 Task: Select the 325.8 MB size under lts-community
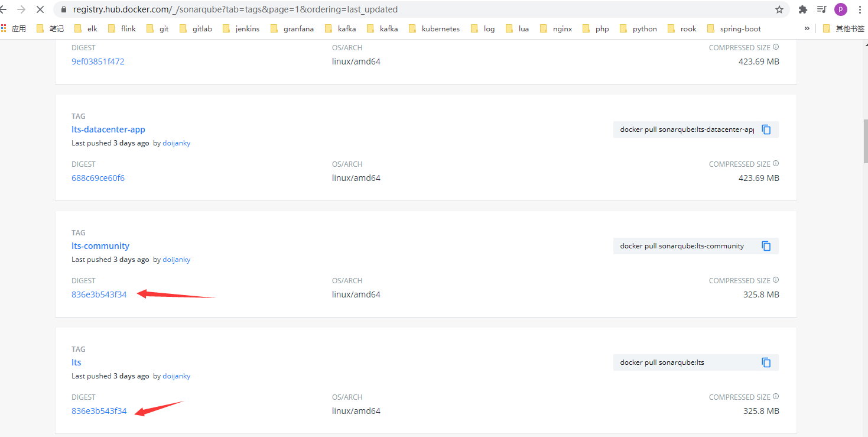click(761, 294)
